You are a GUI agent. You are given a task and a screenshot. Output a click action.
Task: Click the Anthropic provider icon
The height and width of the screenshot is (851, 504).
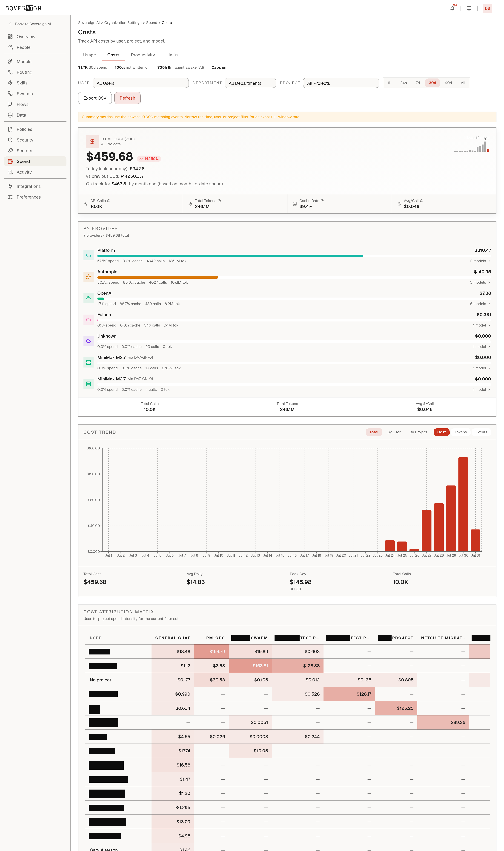coord(88,277)
